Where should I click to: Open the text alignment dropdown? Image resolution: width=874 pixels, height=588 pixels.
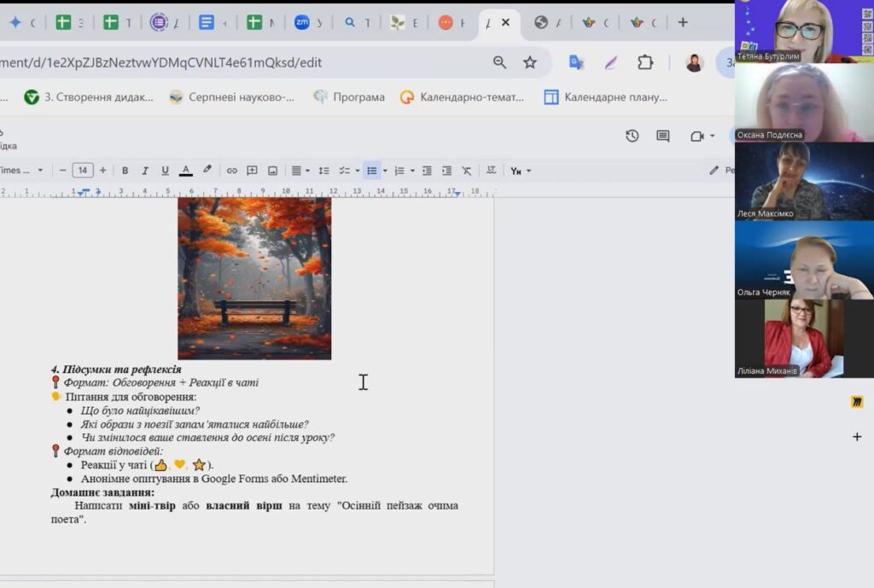[x=300, y=171]
